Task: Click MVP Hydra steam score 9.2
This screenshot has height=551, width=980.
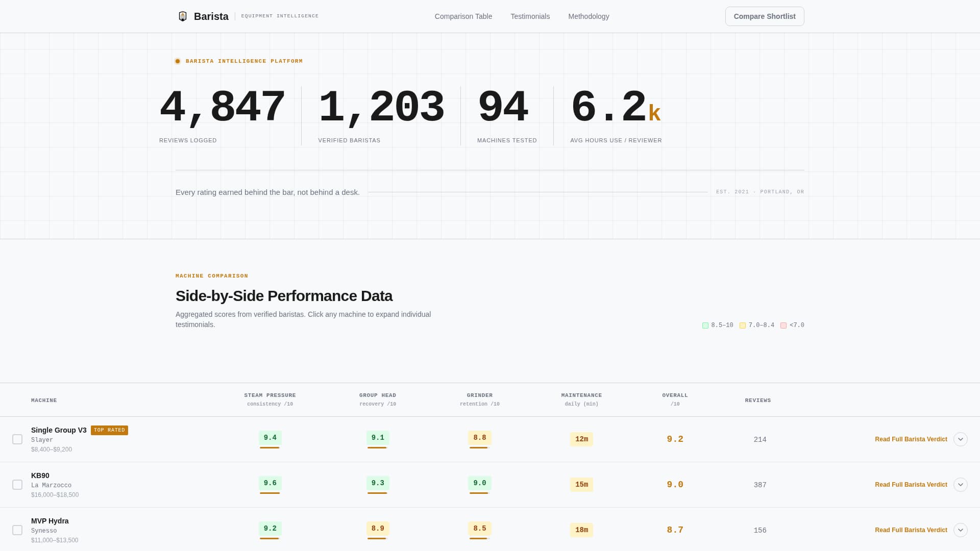Action: pos(270,529)
